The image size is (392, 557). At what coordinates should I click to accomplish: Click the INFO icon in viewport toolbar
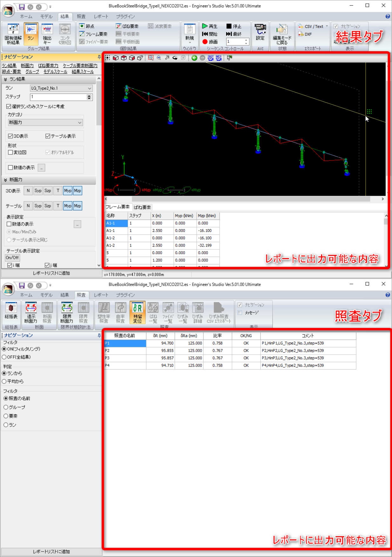[219, 58]
